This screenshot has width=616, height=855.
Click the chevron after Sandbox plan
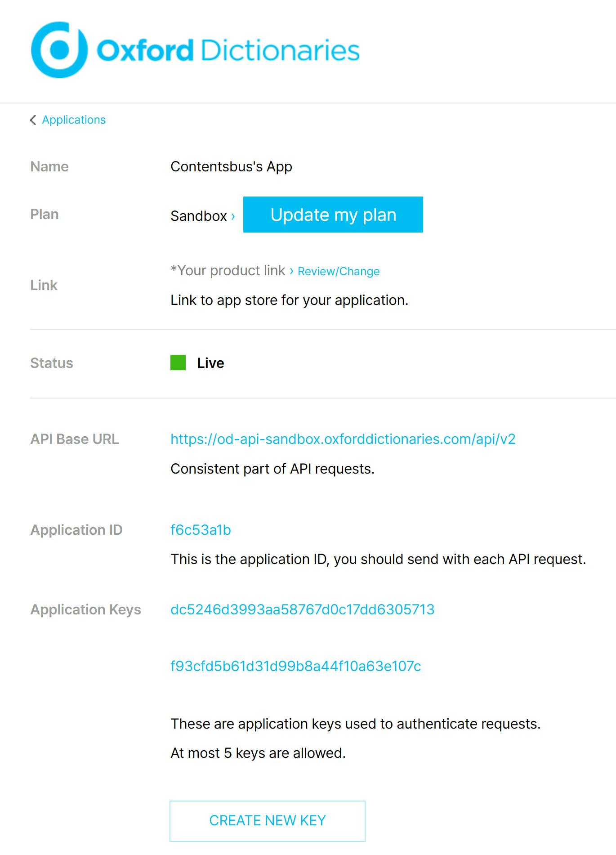[x=233, y=216]
